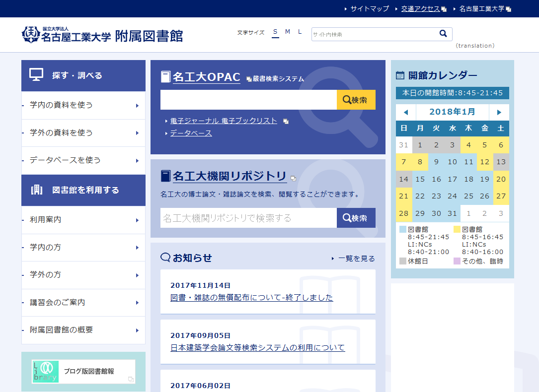
Task: Click the news date 2017年06月02日
Action: coord(200,386)
